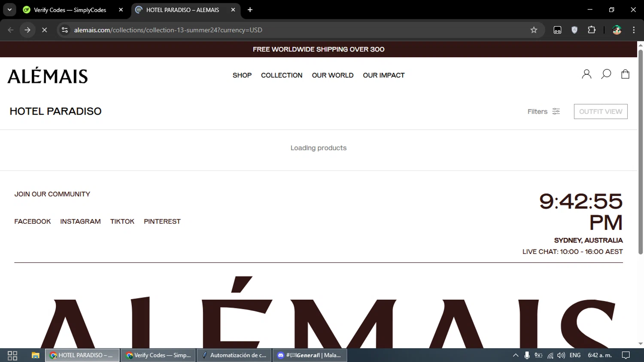
Task: Click the ALÉMAIS logo in the header
Action: [x=48, y=76]
